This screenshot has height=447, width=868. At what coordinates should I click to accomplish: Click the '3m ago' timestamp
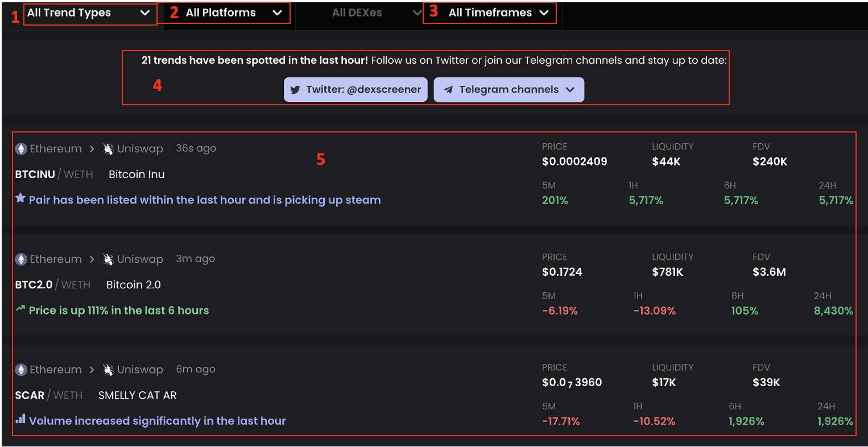(x=195, y=259)
